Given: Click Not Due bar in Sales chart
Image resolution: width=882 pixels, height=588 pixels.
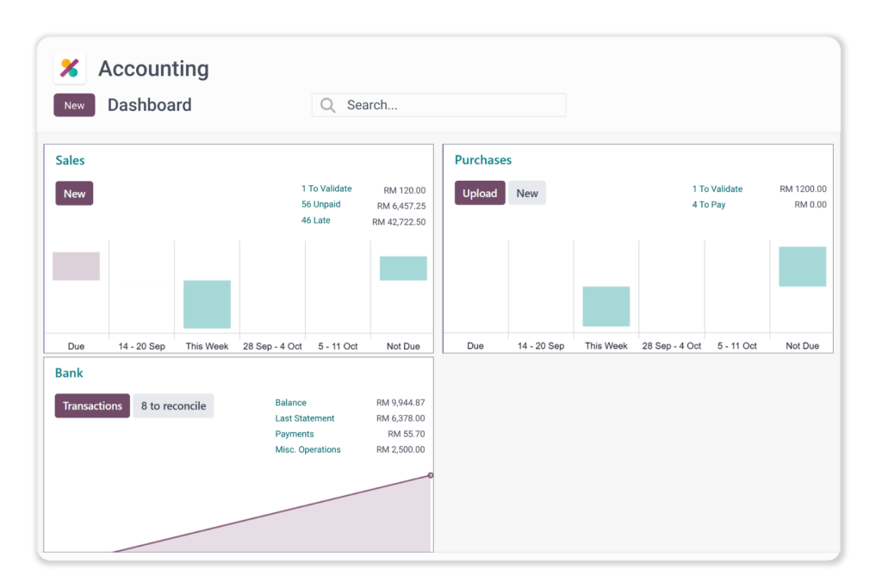Looking at the screenshot, I should click(x=403, y=269).
